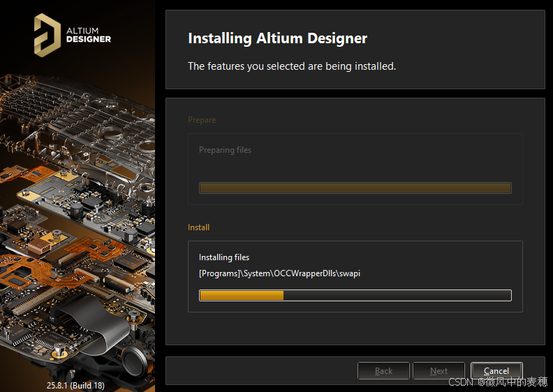Click the Cancel button
Screen dimensions: 553x392
tap(496, 370)
